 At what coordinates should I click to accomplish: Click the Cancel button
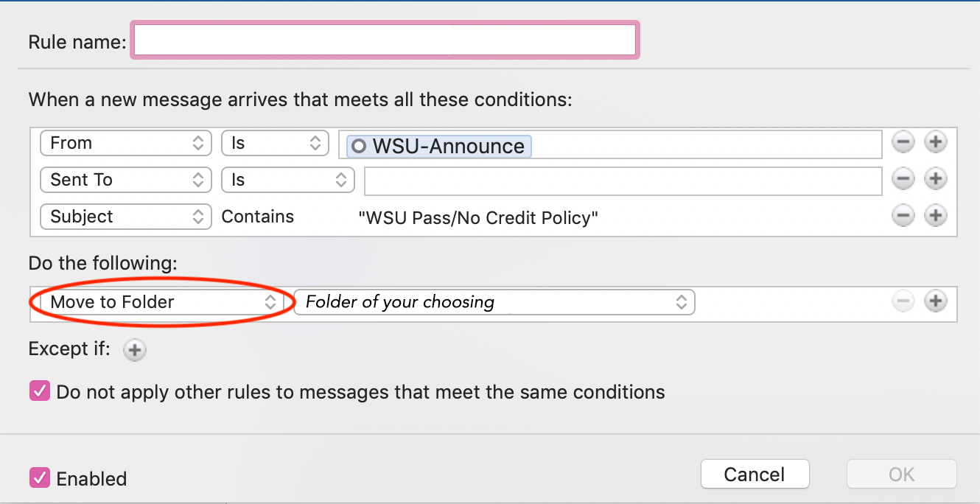[755, 474]
